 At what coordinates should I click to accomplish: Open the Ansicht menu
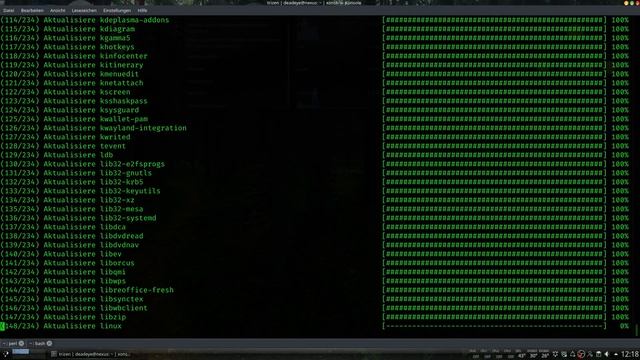click(58, 10)
